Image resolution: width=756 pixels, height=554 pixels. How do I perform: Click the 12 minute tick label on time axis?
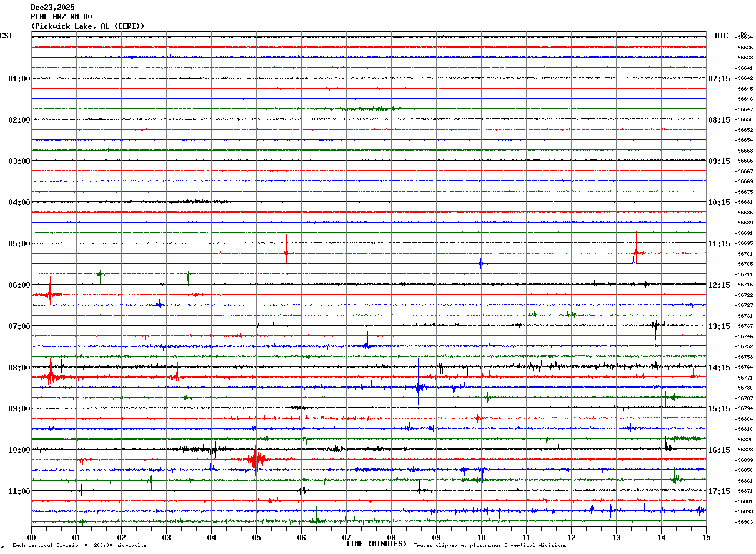click(x=571, y=537)
